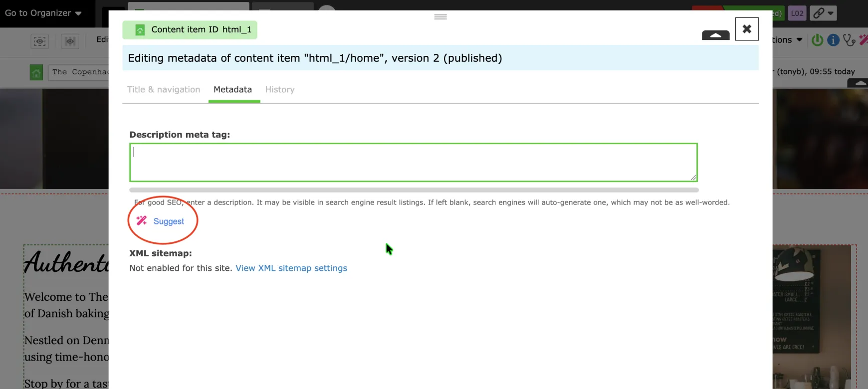Click the chalkboard cafe photo on the page
This screenshot has width=868, height=389.
click(812, 317)
